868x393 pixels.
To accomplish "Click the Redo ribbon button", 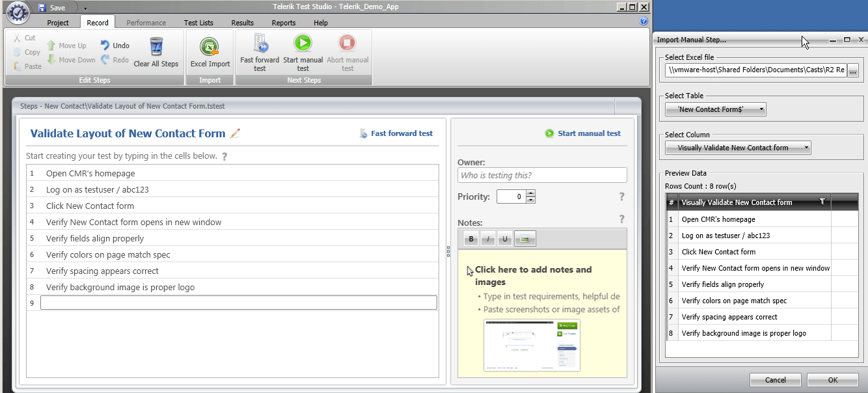I will (x=115, y=60).
